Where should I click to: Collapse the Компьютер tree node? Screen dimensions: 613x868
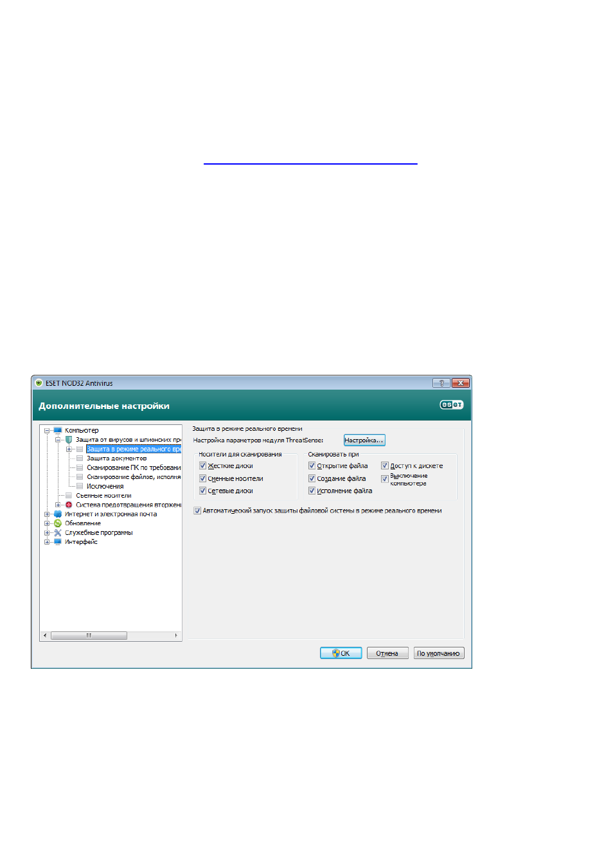[x=47, y=431]
